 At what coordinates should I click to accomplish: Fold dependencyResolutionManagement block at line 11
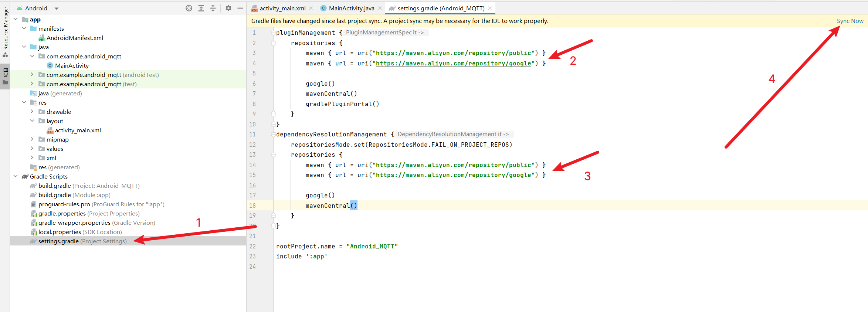pos(274,134)
